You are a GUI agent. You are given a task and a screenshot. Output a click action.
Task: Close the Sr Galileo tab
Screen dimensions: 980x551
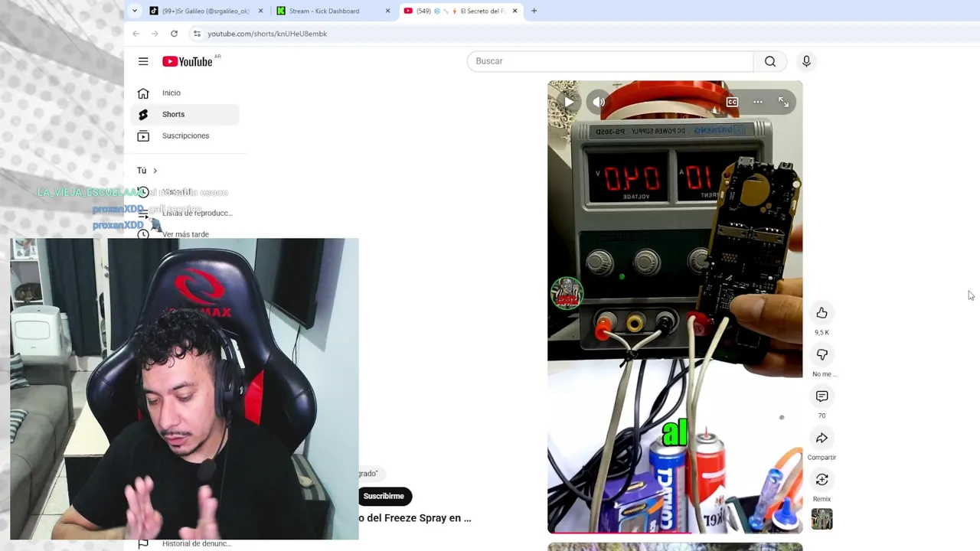click(261, 11)
